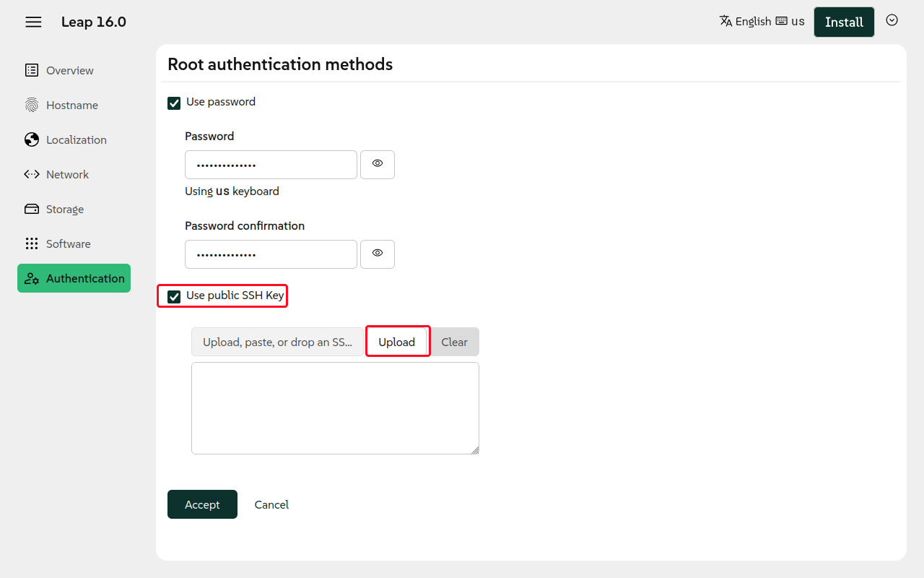Click the Localization globe icon
Screen dimensions: 924x578
click(32, 139)
